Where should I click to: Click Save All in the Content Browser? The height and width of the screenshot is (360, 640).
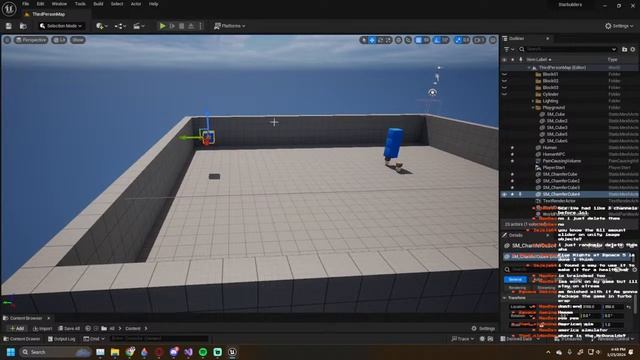click(69, 329)
